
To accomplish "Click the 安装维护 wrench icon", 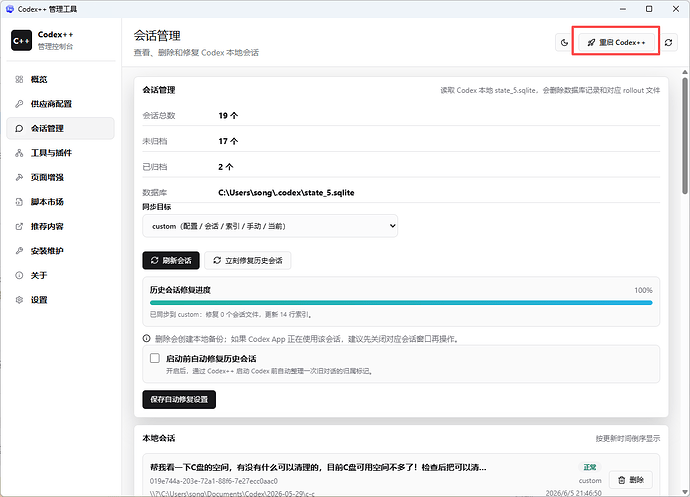I will (19, 251).
